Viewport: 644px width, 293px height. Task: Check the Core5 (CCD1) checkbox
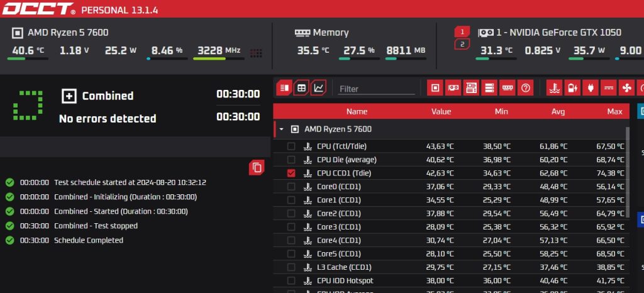click(291, 253)
